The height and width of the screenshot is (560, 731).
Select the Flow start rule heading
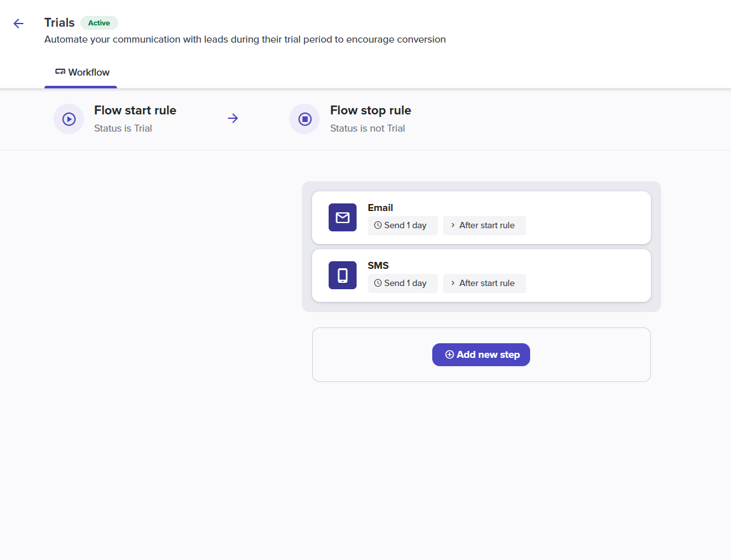coord(135,111)
